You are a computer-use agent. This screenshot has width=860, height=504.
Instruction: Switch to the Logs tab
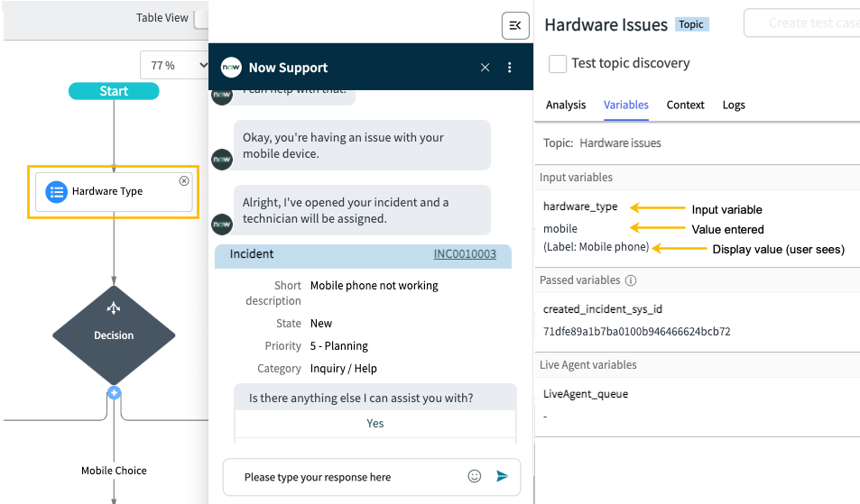point(734,105)
